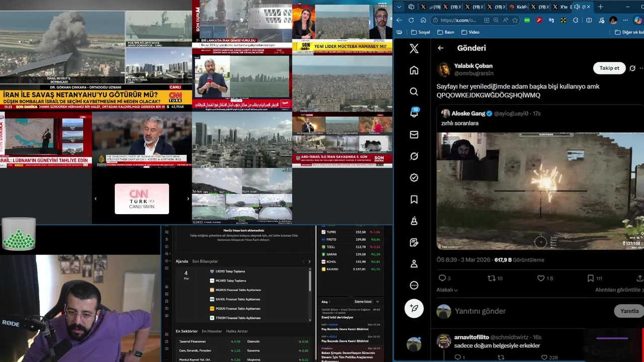The width and height of the screenshot is (644, 362).
Task: Open the Basın bookmarks folder
Action: point(446,32)
